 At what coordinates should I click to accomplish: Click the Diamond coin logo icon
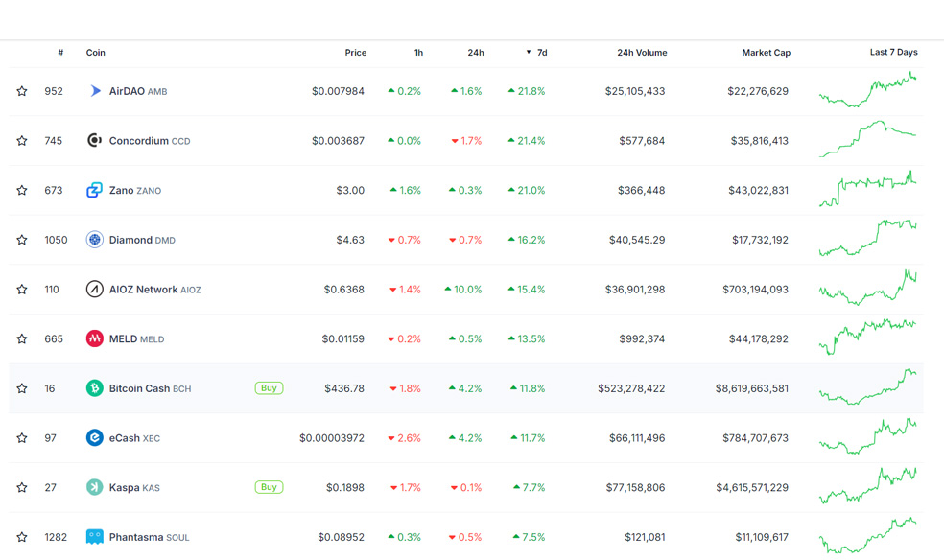(95, 240)
